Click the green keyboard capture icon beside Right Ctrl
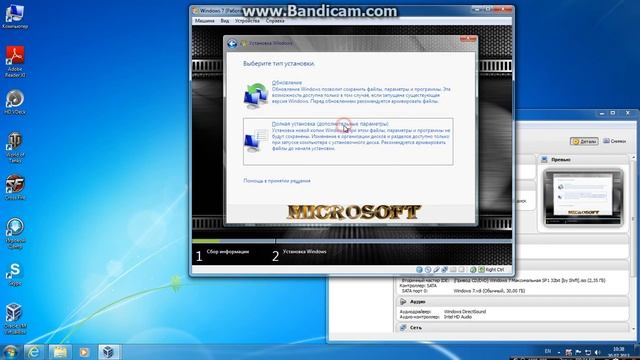The image size is (640, 360). (x=481, y=270)
